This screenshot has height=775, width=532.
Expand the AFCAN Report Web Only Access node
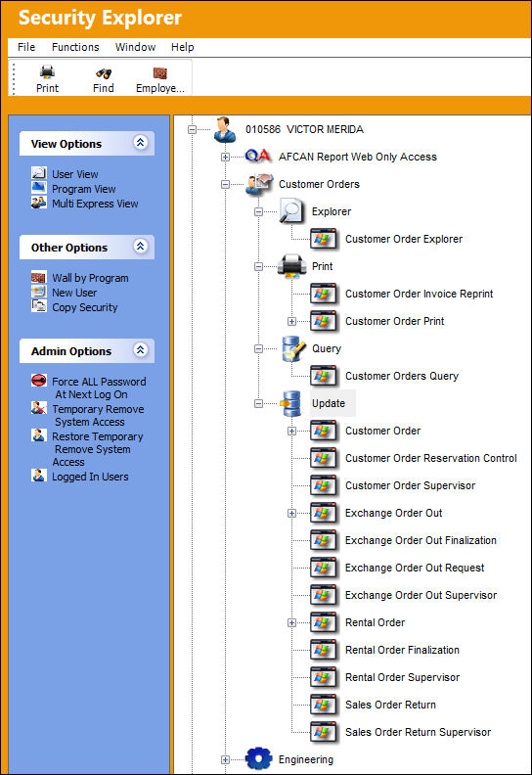click(x=225, y=158)
